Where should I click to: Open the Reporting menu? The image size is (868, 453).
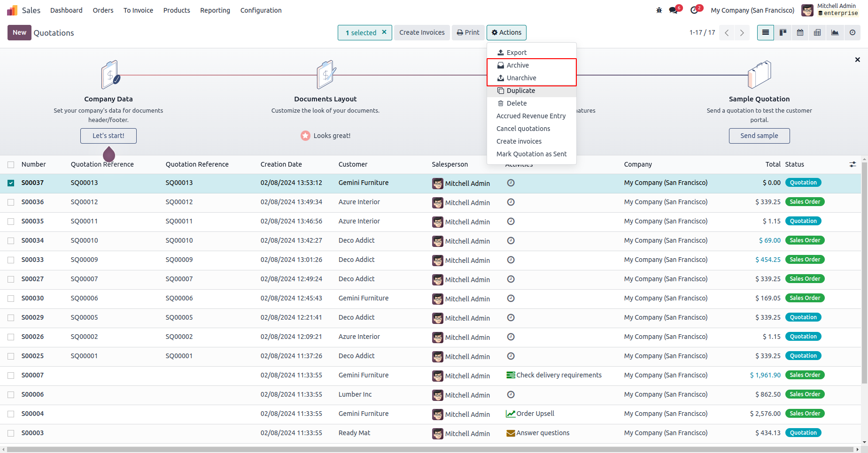[x=215, y=10]
